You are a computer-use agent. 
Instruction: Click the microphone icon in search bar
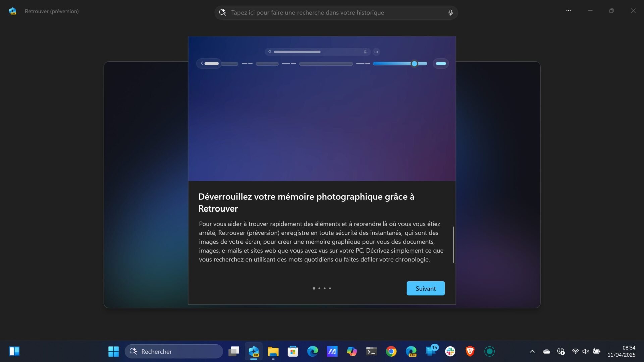point(450,13)
